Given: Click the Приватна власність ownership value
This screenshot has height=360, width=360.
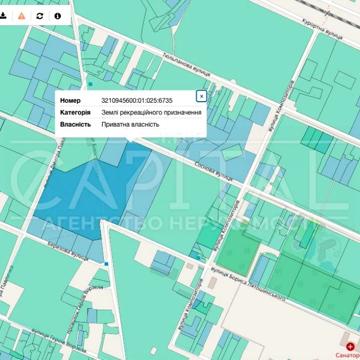Looking at the screenshot, I should pyautogui.click(x=130, y=124).
